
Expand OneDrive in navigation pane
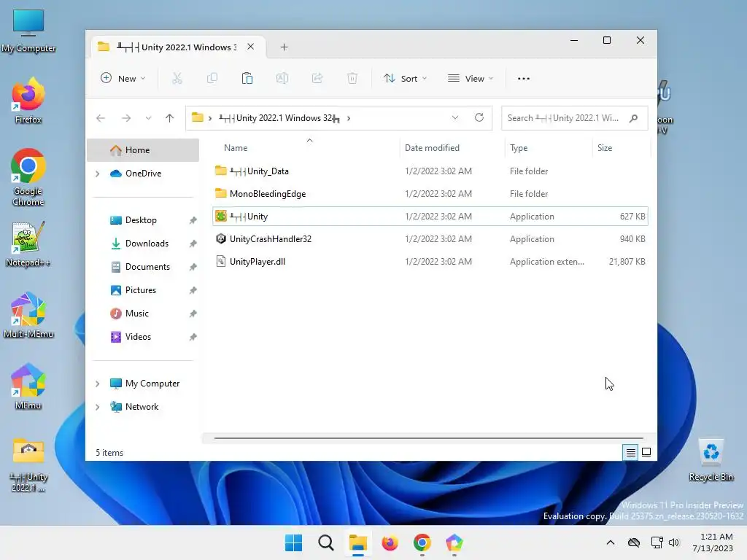[98, 174]
